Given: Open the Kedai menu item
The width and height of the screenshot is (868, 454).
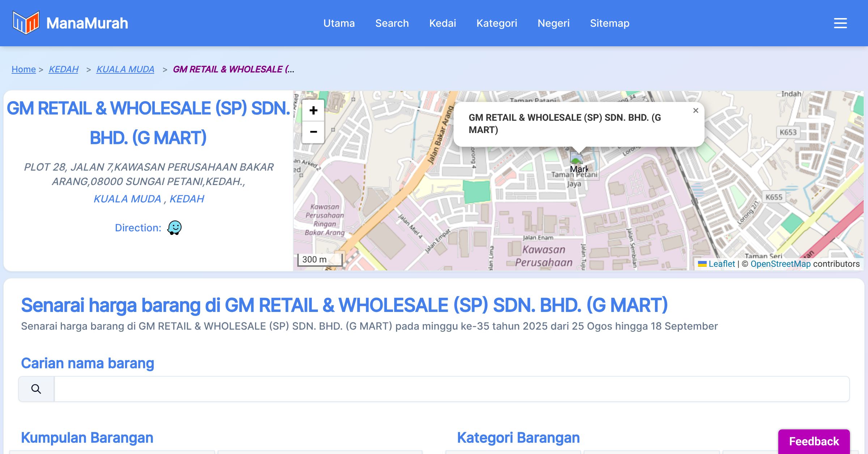Looking at the screenshot, I should point(442,23).
